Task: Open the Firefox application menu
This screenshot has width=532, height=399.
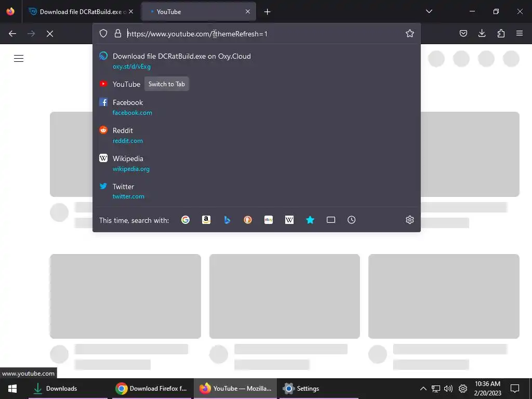Action: coord(520,33)
